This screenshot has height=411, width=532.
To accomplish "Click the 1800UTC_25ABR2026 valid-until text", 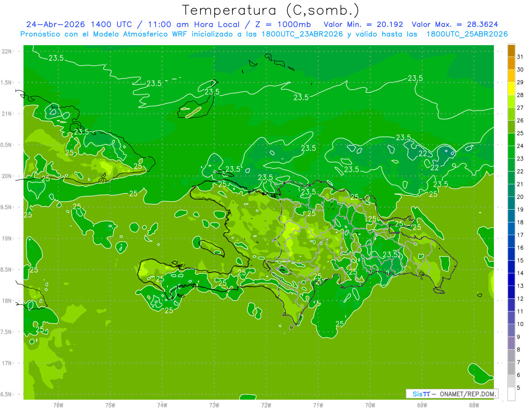I will coord(467,34).
